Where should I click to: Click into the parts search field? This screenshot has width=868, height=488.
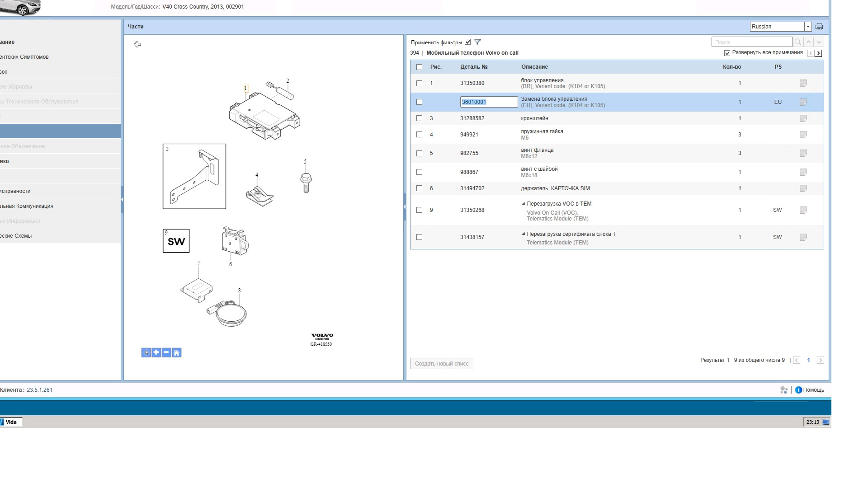point(751,42)
